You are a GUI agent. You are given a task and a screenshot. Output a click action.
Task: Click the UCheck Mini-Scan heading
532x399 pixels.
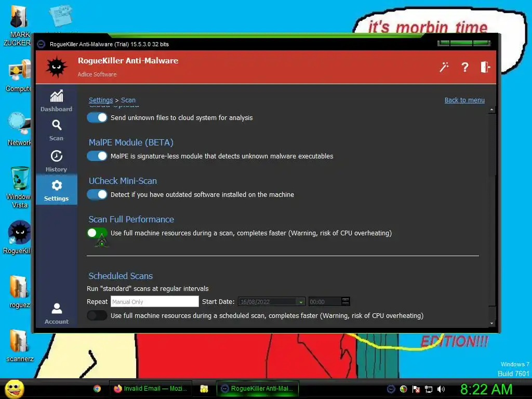[x=123, y=181]
